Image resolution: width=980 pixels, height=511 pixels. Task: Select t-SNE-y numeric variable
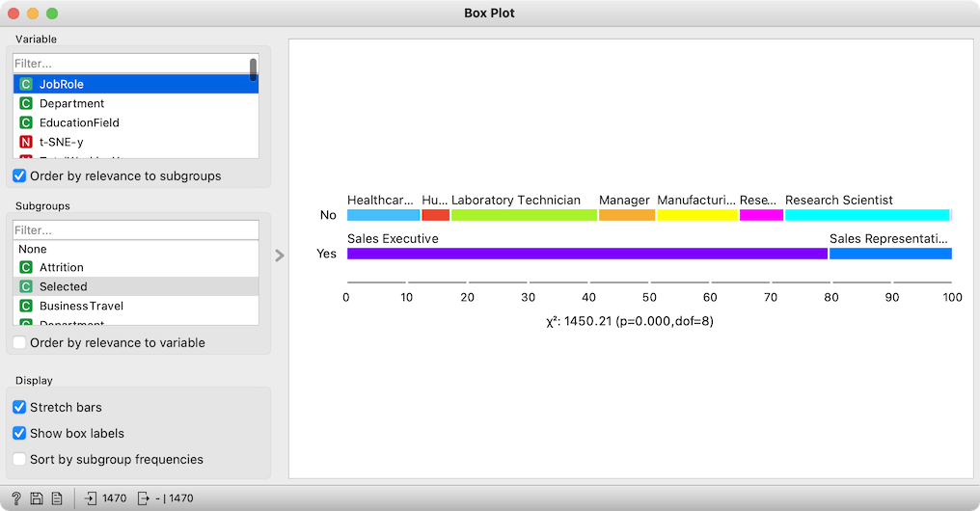click(x=136, y=142)
